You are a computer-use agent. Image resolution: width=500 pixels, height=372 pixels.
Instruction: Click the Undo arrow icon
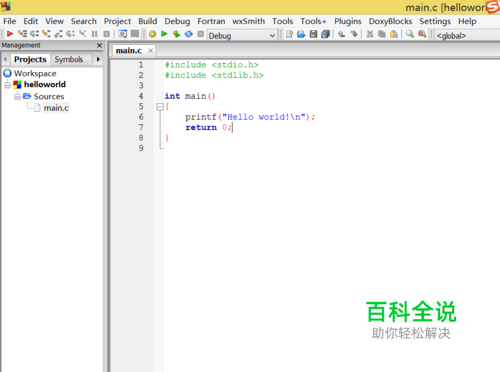(x=341, y=34)
